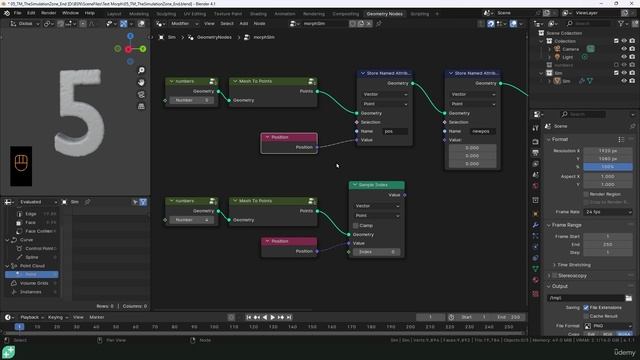The image size is (640, 360).
Task: Collapse the Format panel
Action: (549, 140)
